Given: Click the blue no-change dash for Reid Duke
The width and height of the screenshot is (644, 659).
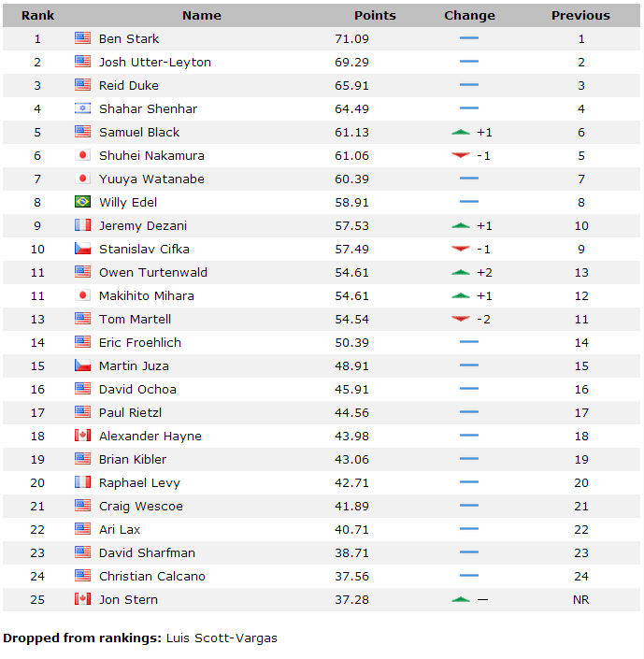Looking at the screenshot, I should click(x=469, y=85).
